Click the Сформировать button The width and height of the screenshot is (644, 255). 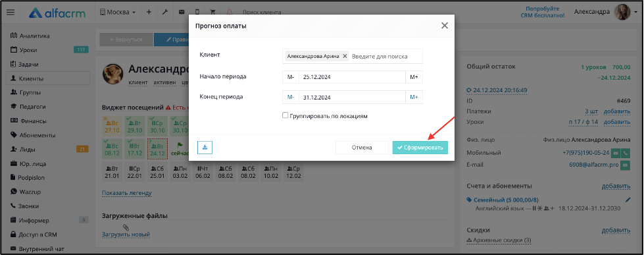420,148
